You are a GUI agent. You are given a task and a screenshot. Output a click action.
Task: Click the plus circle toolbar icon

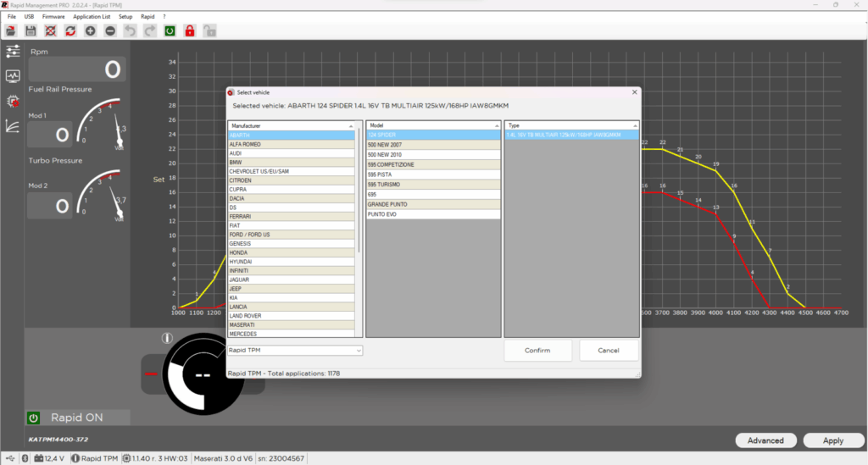(x=91, y=30)
